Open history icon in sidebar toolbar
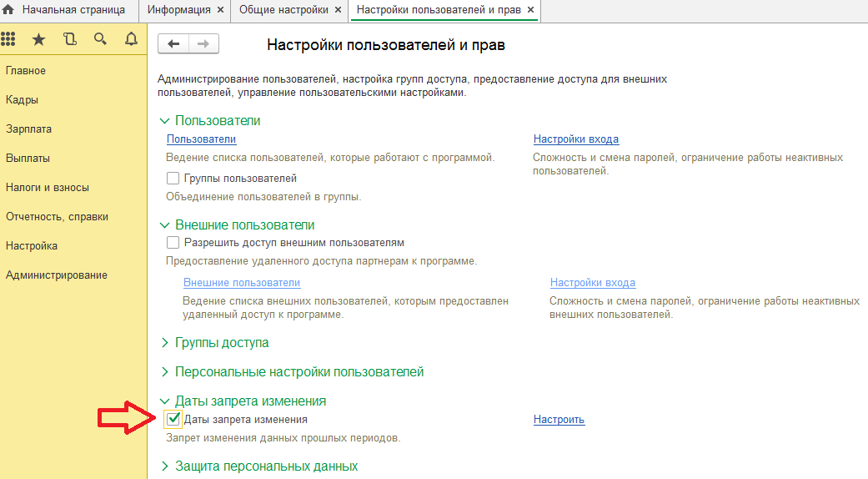 (x=70, y=39)
